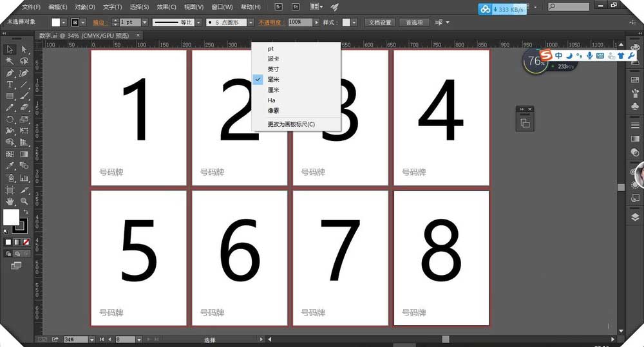Open the Stroke panel icon

click(x=635, y=126)
